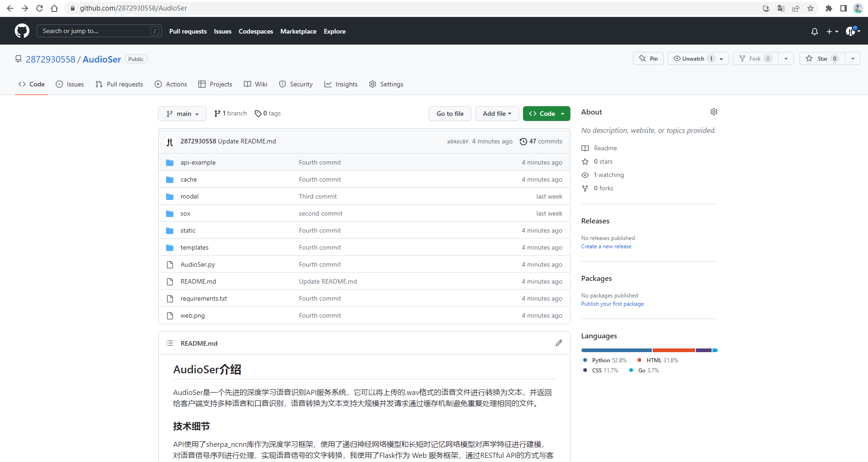Open the green Code dropdown

(546, 114)
